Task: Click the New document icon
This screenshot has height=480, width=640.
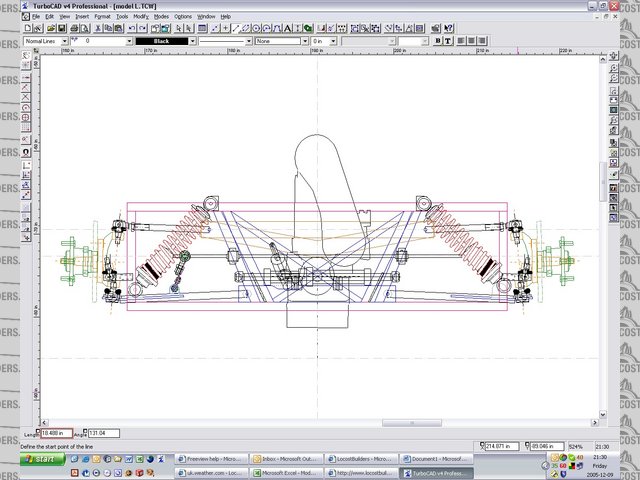Action: (28, 28)
